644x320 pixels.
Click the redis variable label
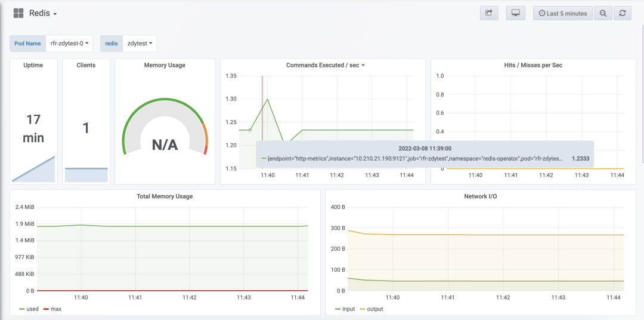coord(112,43)
